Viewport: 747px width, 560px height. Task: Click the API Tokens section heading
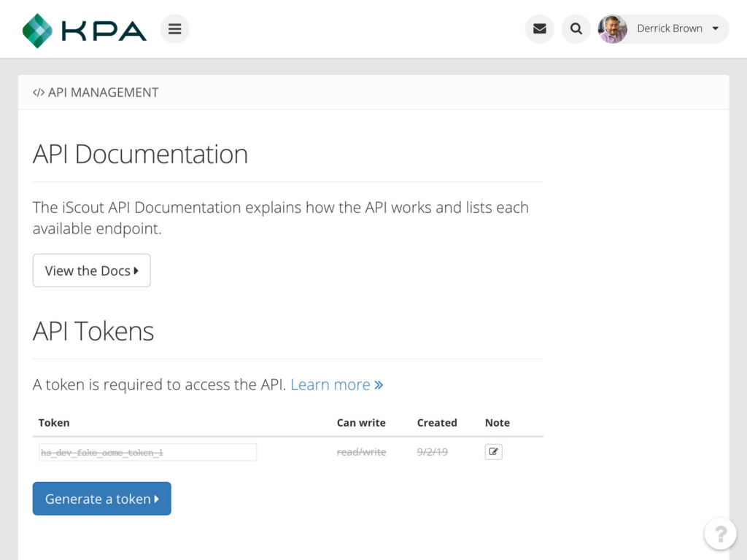[x=93, y=330]
